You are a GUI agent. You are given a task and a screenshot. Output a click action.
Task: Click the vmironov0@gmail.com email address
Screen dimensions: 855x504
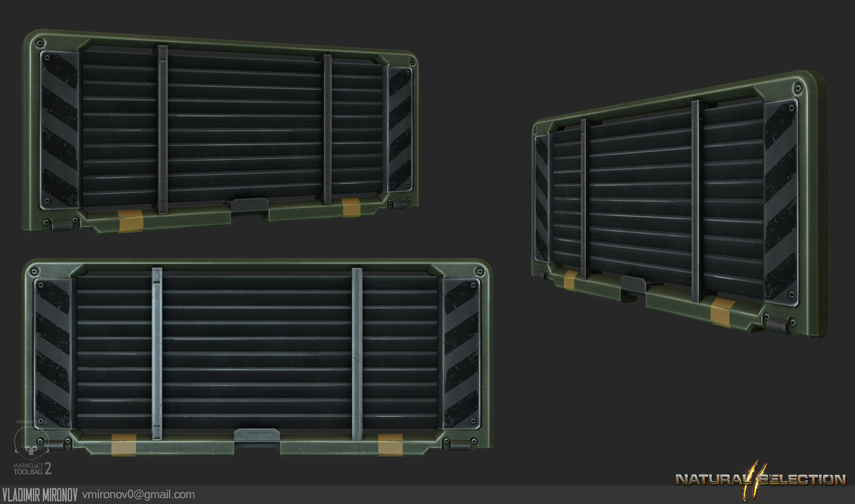click(138, 494)
